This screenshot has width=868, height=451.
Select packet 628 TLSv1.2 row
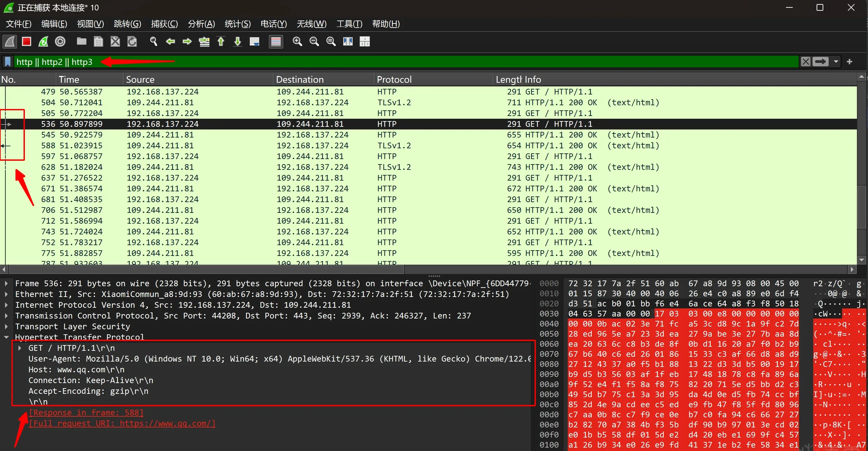coord(429,167)
